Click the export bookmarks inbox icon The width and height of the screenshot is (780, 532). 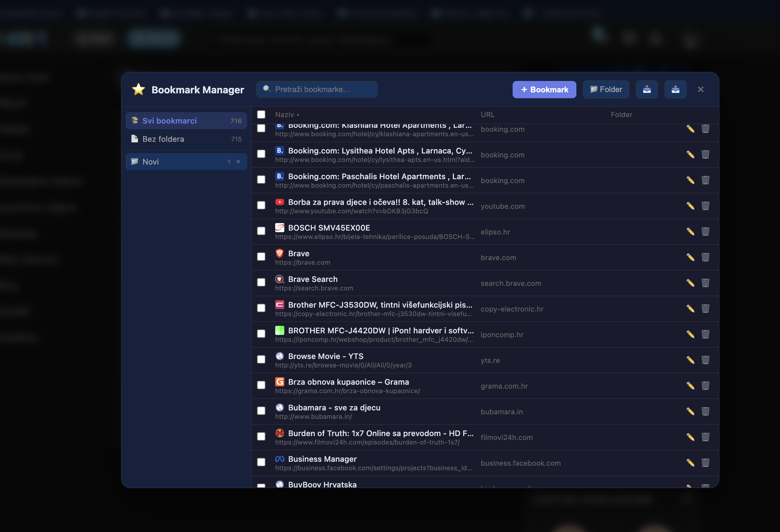point(675,89)
